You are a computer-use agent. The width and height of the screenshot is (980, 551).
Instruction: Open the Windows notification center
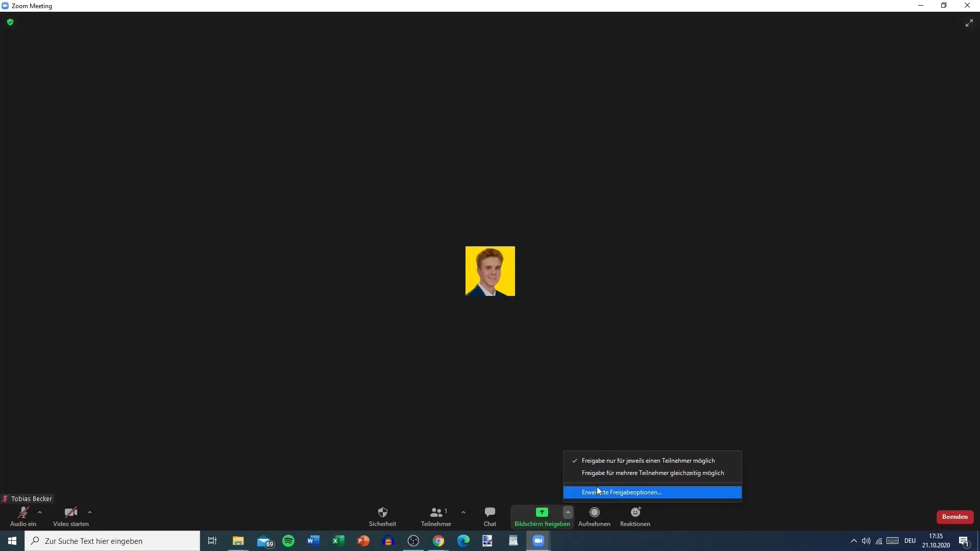click(x=964, y=541)
